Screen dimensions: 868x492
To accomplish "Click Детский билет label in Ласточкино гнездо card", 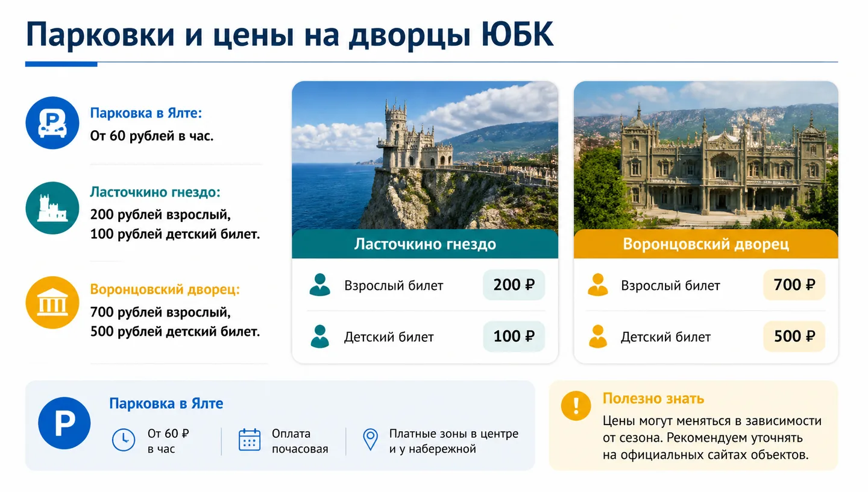I will [389, 337].
